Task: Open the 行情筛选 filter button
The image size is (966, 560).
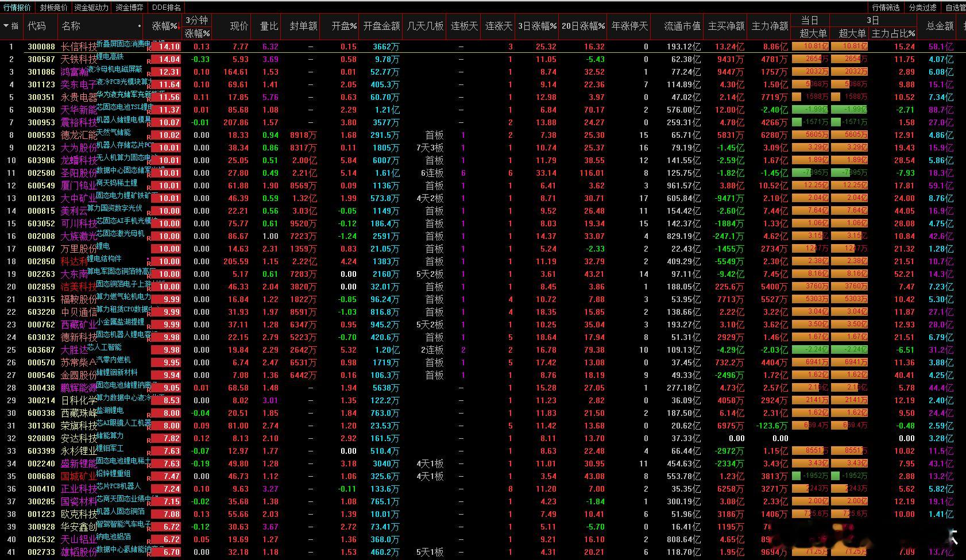Action: (886, 7)
